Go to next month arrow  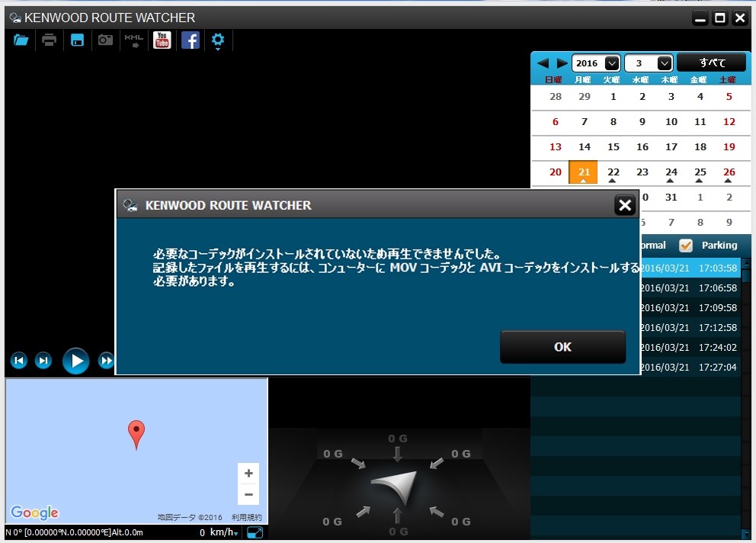pos(562,63)
